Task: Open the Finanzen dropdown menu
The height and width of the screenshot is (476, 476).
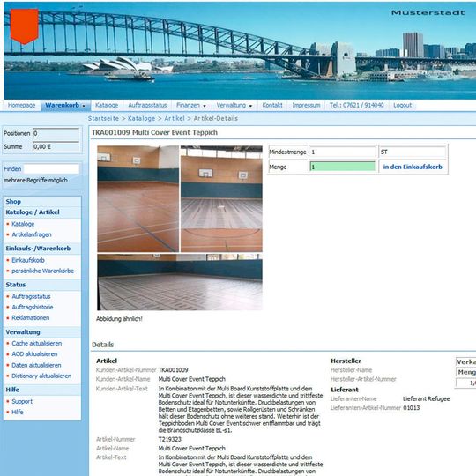Action: pyautogui.click(x=191, y=106)
